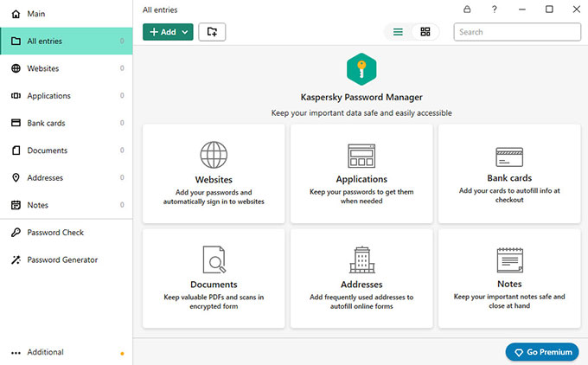Image resolution: width=588 pixels, height=365 pixels.
Task: Click the Password Check key icon
Action: (x=16, y=232)
